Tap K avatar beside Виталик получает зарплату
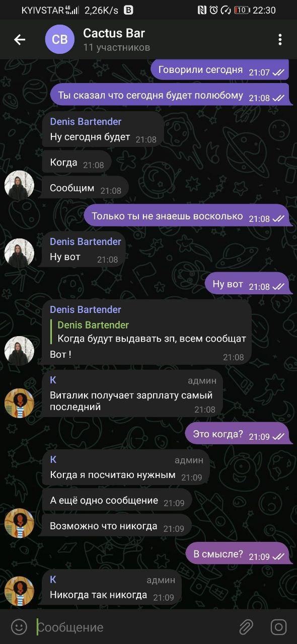 [x=19, y=403]
